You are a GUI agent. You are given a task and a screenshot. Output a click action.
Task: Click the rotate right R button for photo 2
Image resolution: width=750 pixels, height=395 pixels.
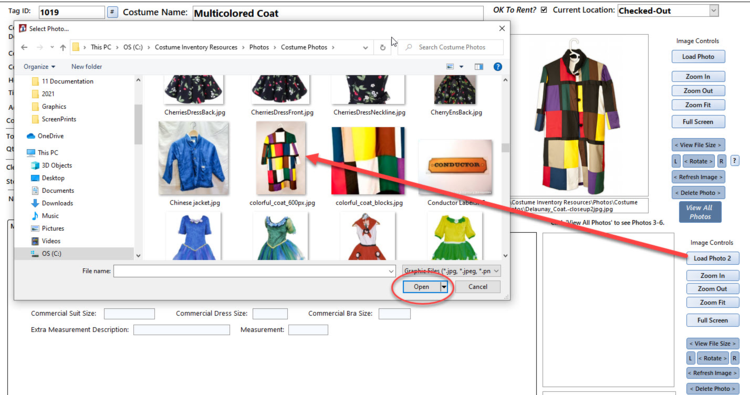point(735,358)
